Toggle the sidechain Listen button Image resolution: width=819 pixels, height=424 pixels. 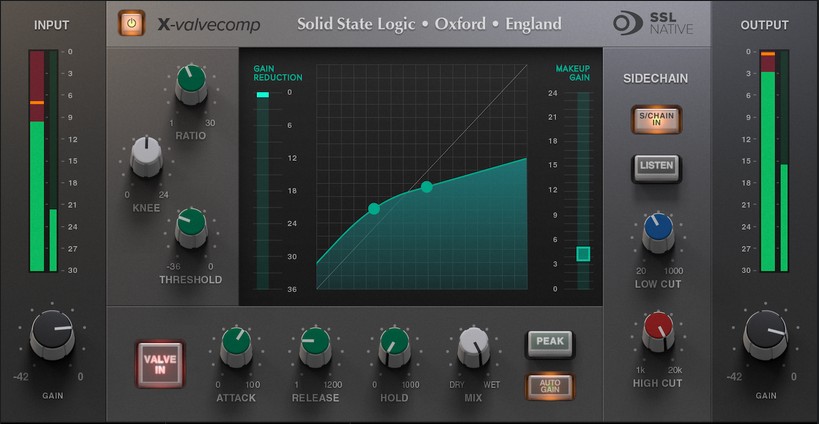coord(657,168)
